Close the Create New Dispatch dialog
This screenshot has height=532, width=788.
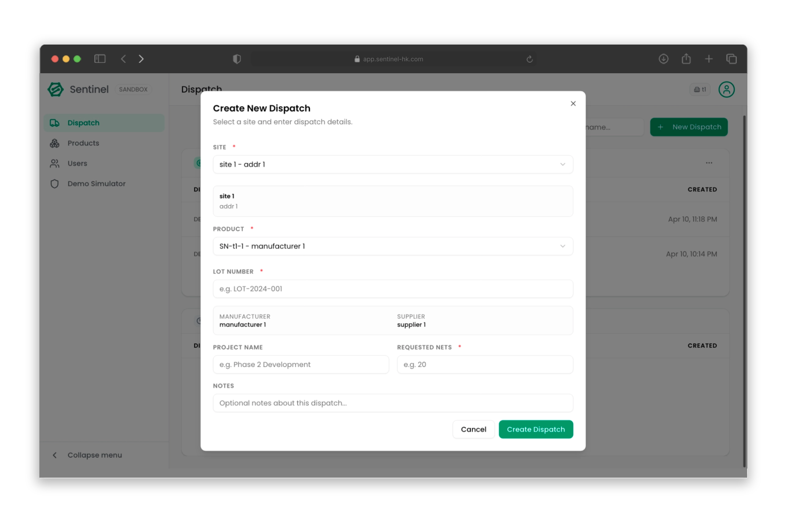coord(573,103)
